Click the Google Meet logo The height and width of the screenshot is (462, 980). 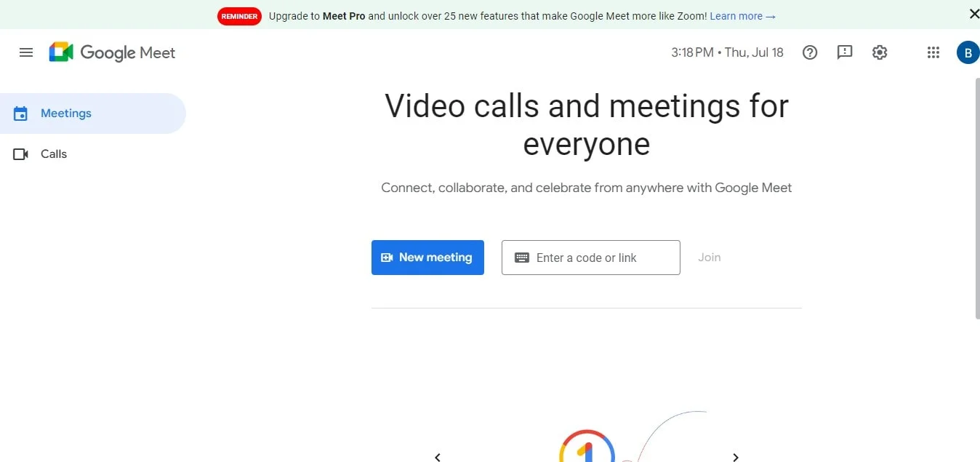(x=111, y=52)
